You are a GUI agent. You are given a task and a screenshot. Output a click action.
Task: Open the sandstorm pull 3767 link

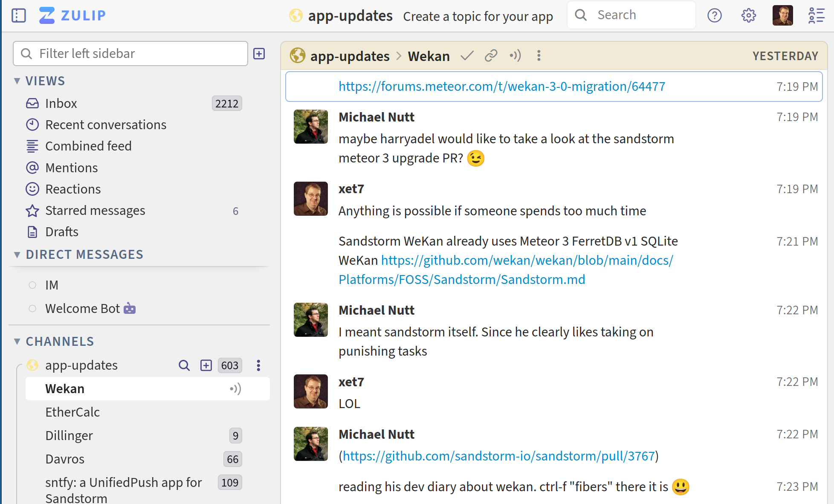tap(499, 456)
